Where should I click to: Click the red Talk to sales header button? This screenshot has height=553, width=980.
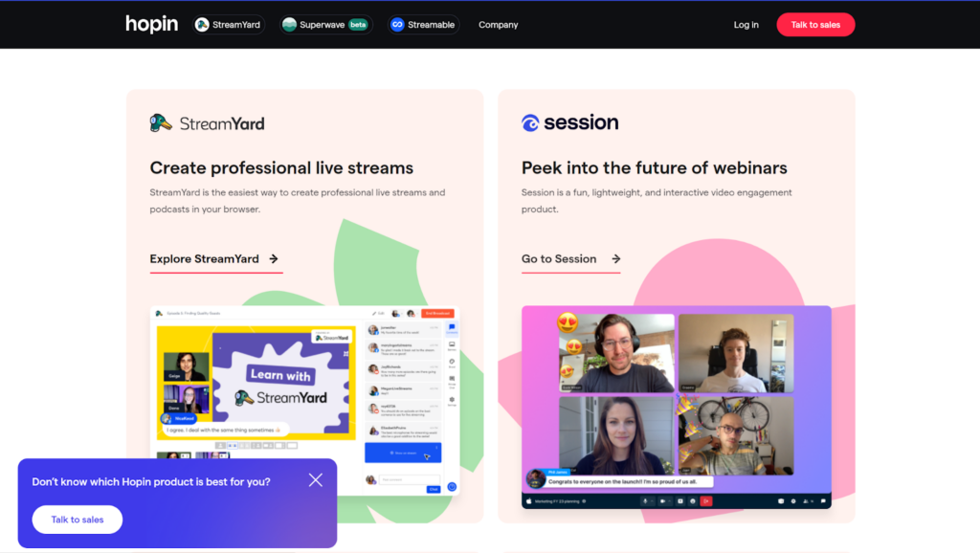coord(815,24)
